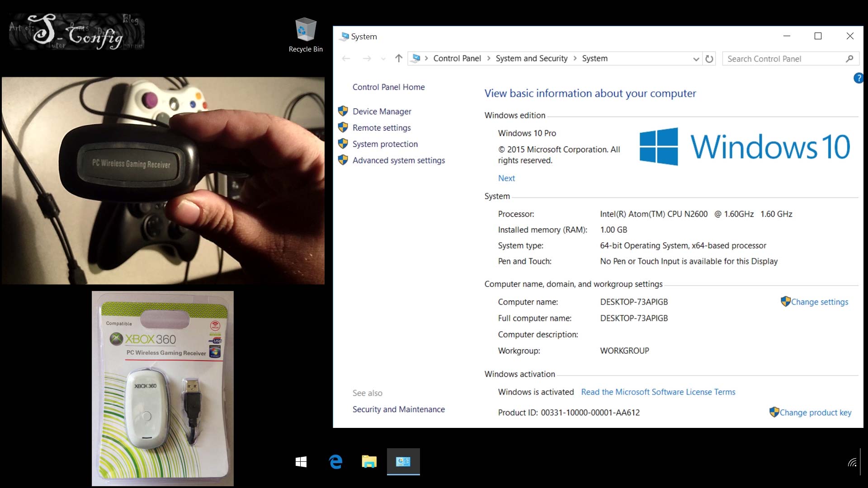Click the Windows taskbar File Explorer icon
The image size is (868, 488).
[x=369, y=462]
